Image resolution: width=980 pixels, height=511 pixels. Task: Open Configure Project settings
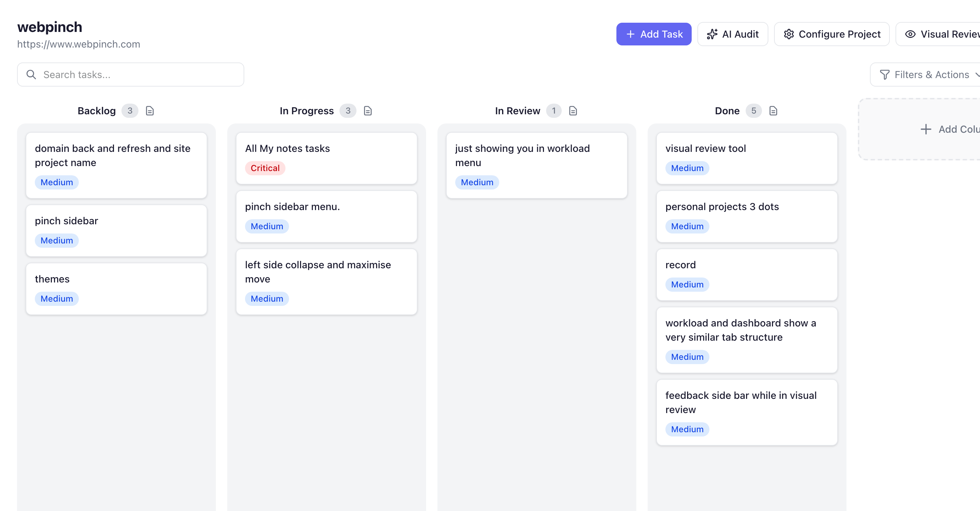(832, 34)
